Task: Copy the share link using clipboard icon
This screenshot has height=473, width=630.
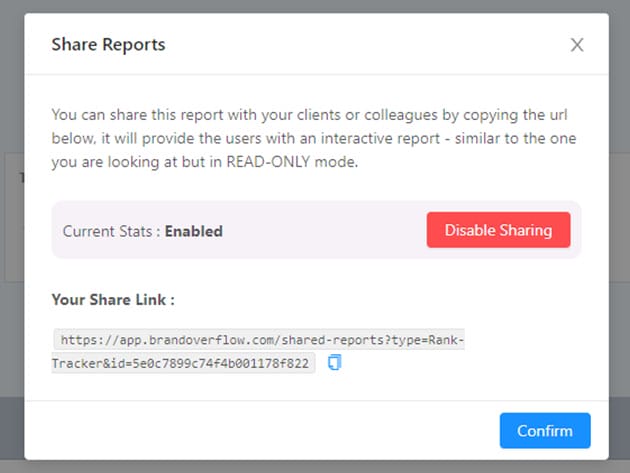Action: (x=335, y=363)
